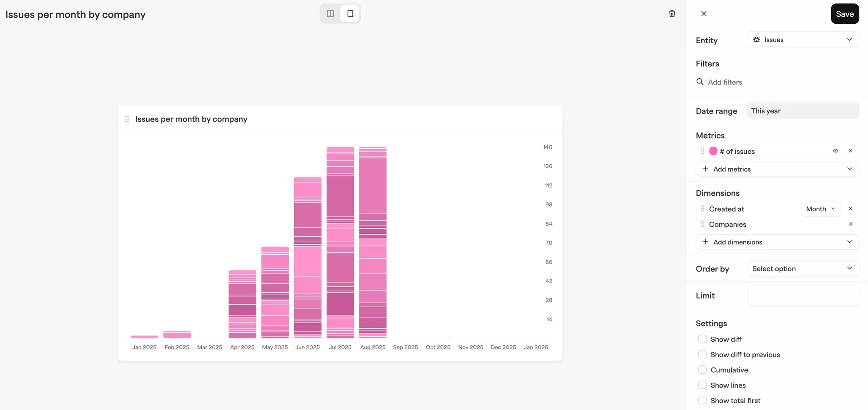Click the Jan 2026 axis label

click(536, 347)
